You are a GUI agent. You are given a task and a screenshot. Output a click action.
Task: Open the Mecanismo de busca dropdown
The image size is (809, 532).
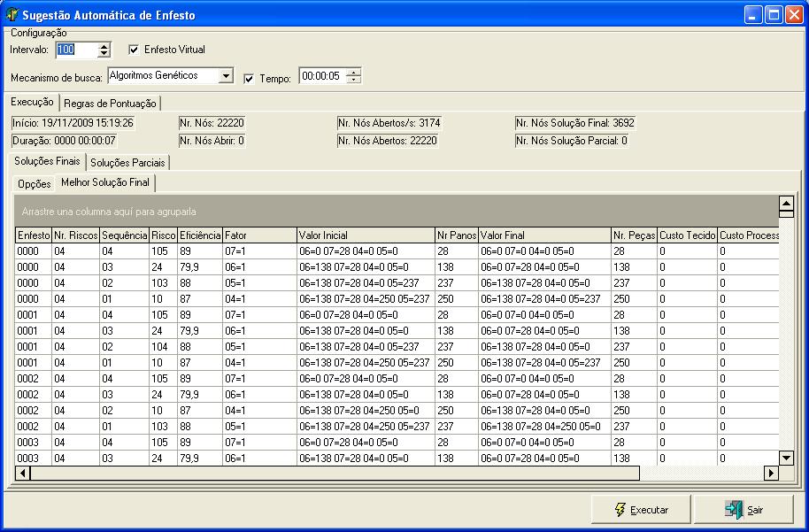[226, 76]
